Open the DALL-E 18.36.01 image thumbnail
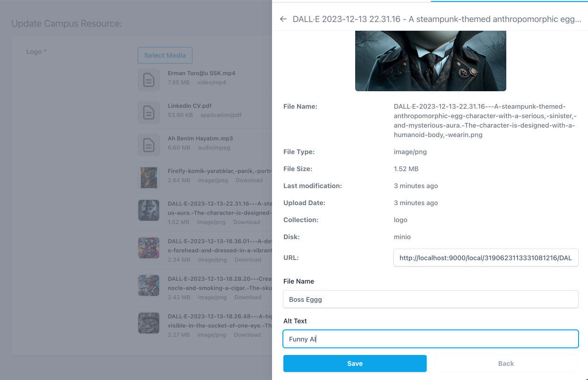 (x=149, y=248)
